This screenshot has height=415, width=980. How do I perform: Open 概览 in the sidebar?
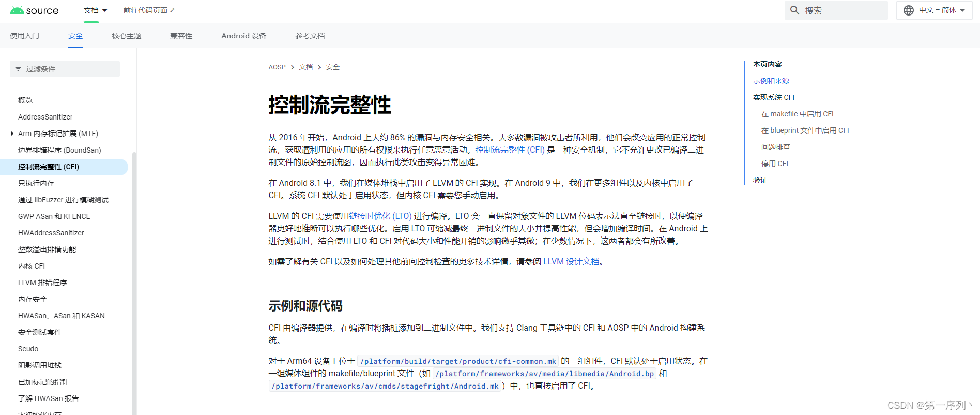point(25,100)
